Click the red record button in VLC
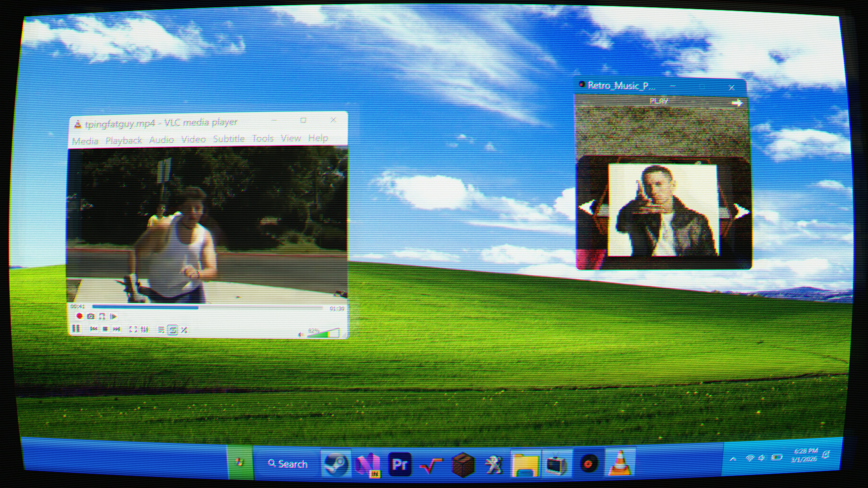Screen dimensions: 868x488 pos(79,316)
